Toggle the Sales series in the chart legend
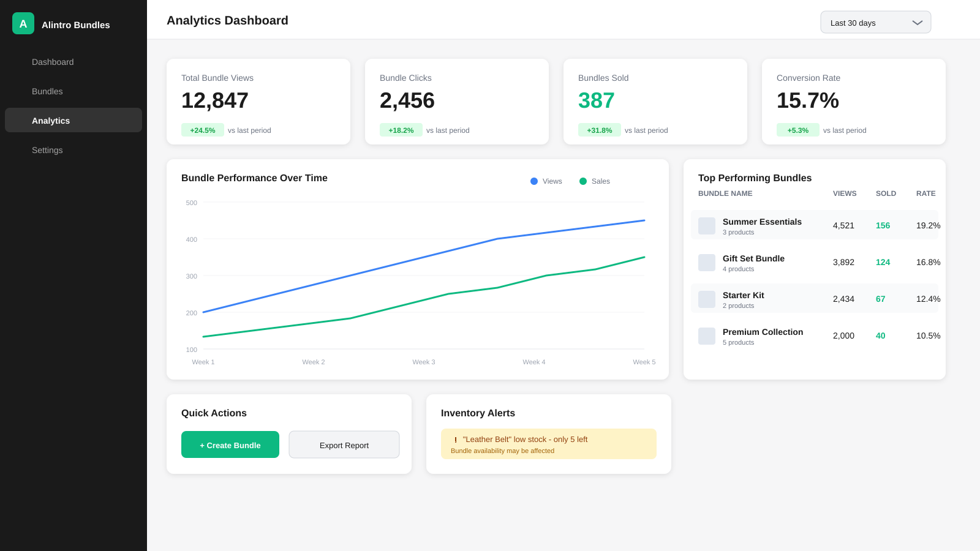 [x=594, y=181]
